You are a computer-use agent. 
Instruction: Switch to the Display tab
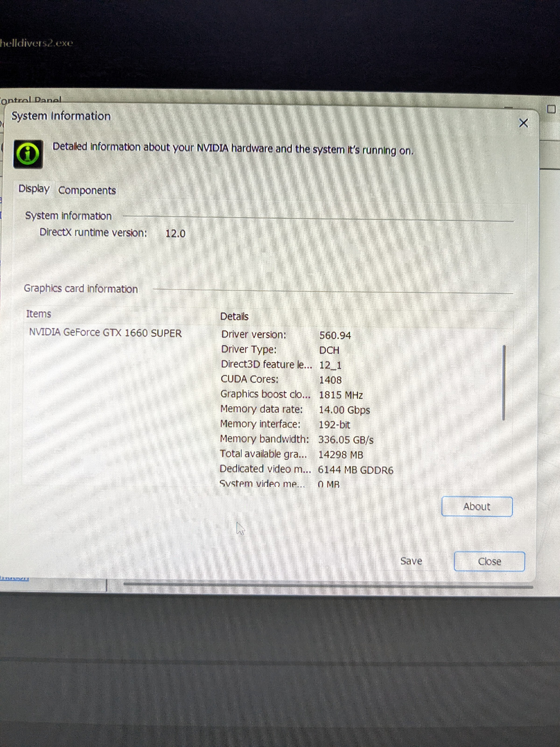click(x=34, y=189)
